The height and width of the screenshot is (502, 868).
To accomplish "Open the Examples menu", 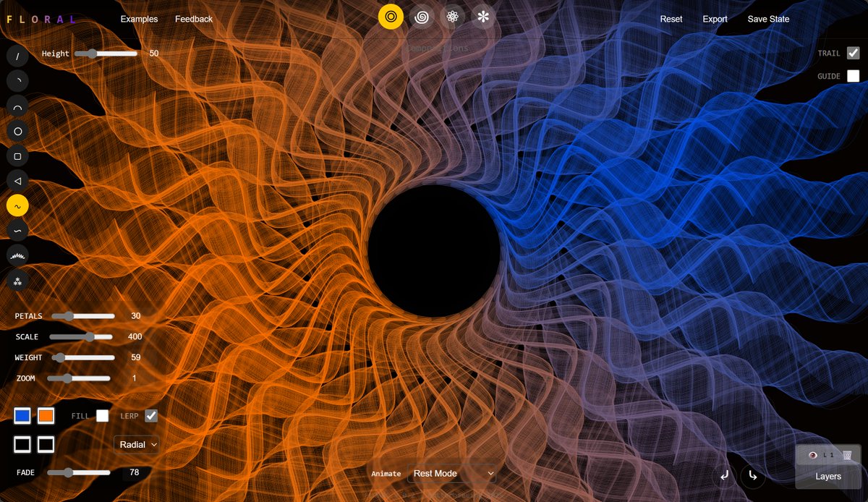I will point(139,19).
